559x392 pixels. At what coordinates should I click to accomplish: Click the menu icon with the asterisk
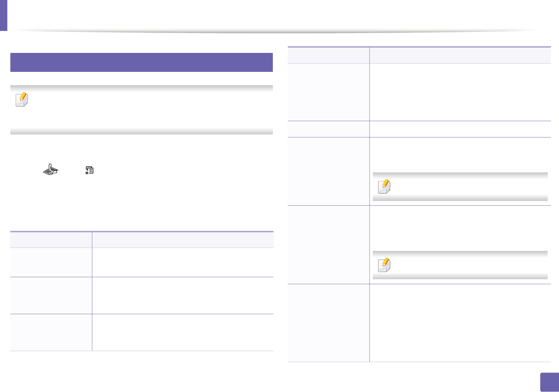click(x=89, y=170)
